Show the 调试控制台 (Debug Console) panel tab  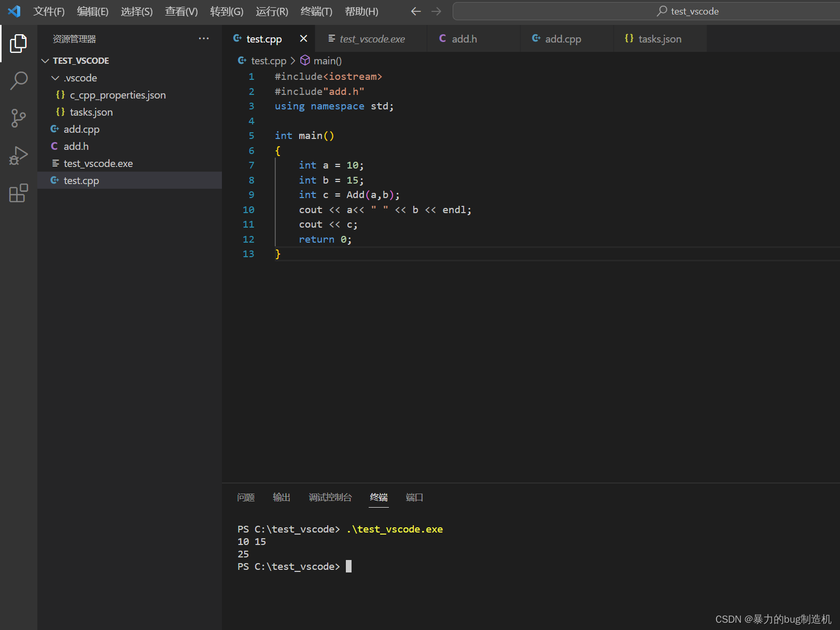click(x=330, y=497)
